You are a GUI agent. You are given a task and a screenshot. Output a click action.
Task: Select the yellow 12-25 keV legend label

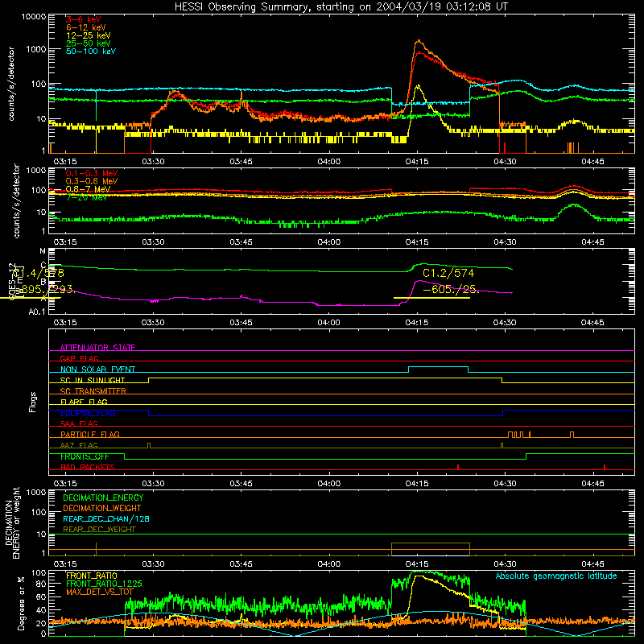(89, 35)
